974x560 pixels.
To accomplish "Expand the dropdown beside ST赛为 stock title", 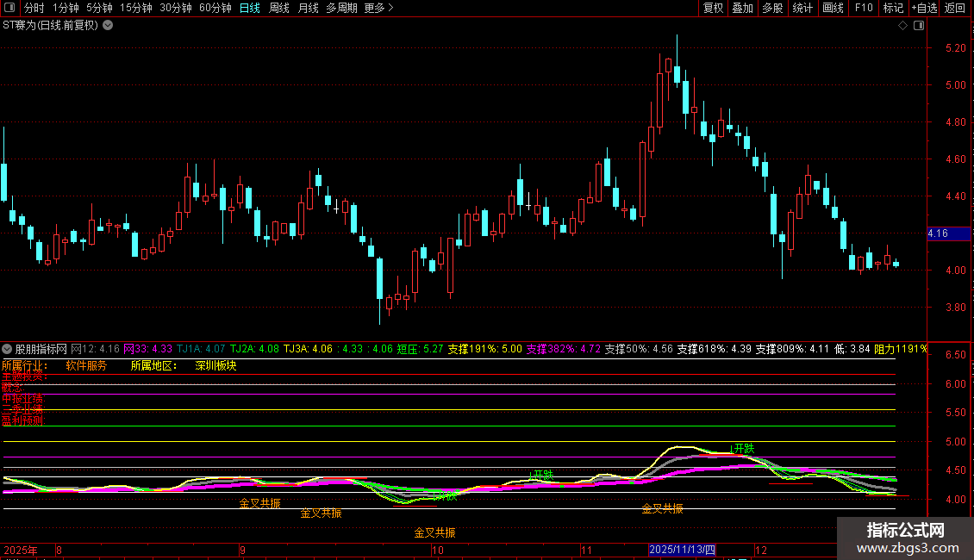I will [x=108, y=25].
